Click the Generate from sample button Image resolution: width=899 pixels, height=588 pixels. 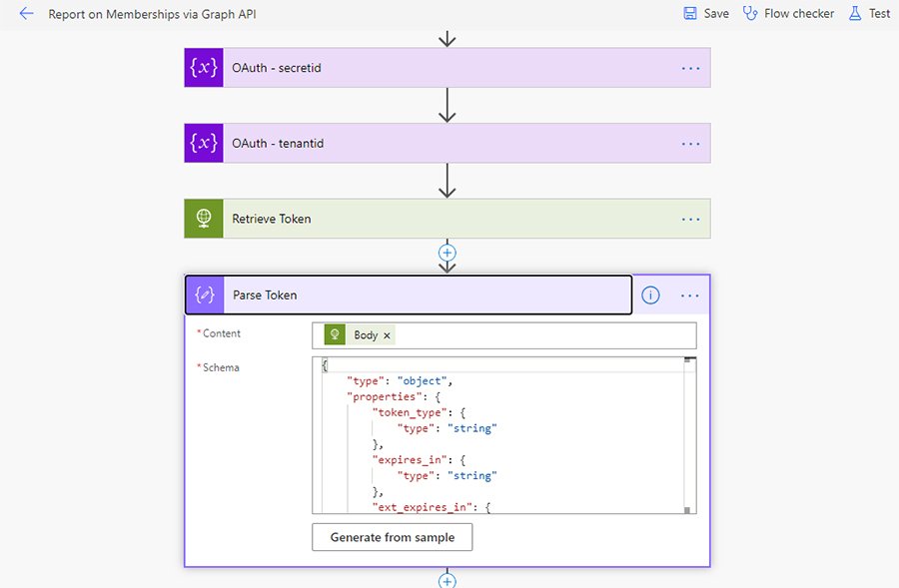tap(392, 537)
